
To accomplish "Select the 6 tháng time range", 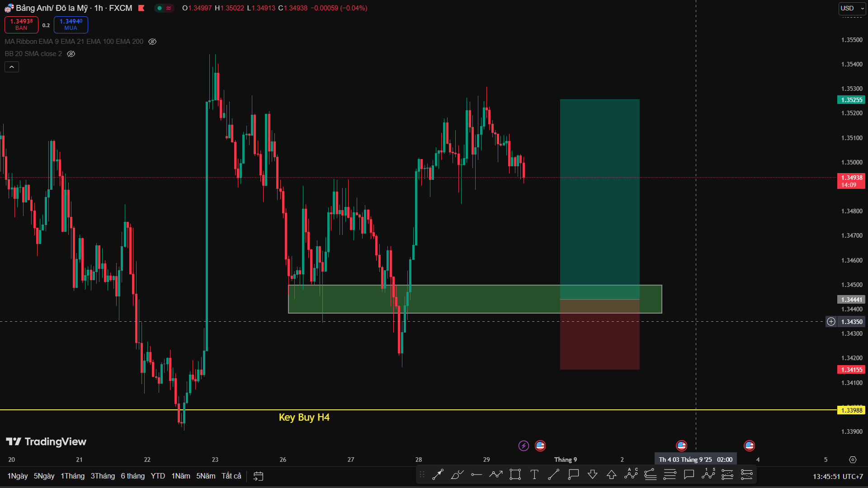I will [132, 476].
